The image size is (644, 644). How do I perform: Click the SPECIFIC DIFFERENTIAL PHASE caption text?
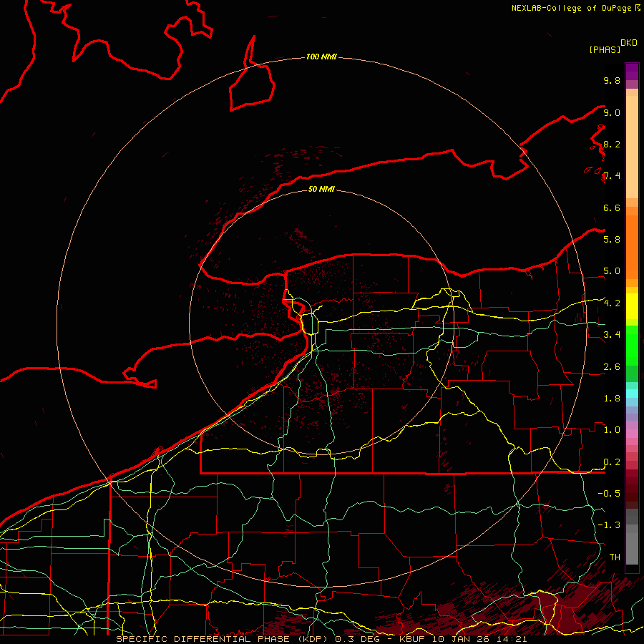[x=202, y=638]
